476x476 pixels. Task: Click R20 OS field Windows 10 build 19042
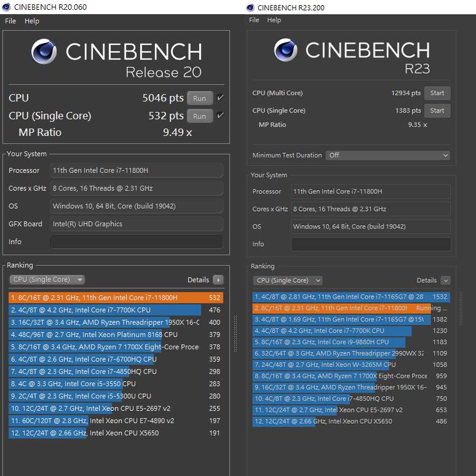pyautogui.click(x=137, y=206)
